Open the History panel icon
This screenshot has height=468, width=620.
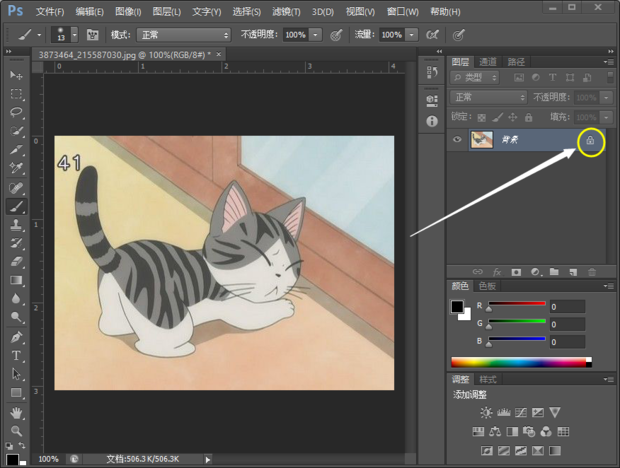click(432, 72)
